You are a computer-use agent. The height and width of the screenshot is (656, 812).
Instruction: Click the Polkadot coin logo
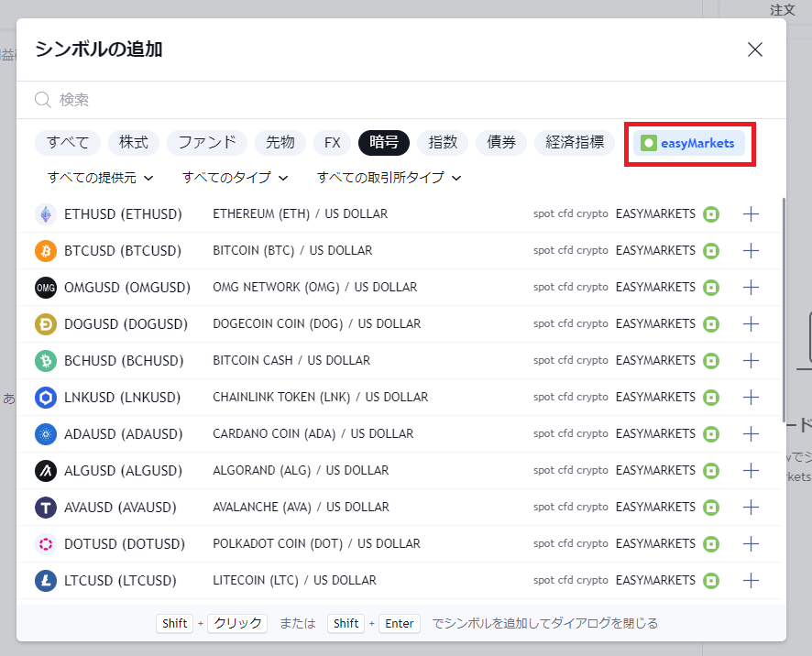click(x=46, y=545)
